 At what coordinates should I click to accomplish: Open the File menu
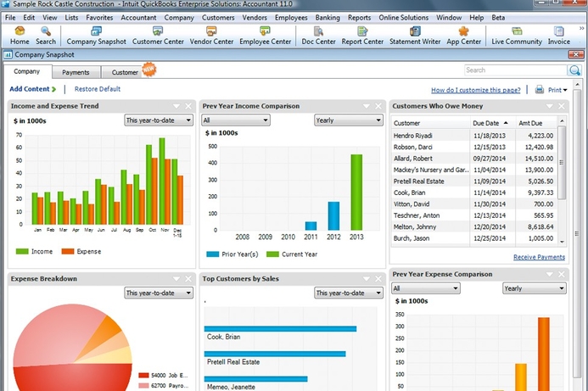point(10,18)
